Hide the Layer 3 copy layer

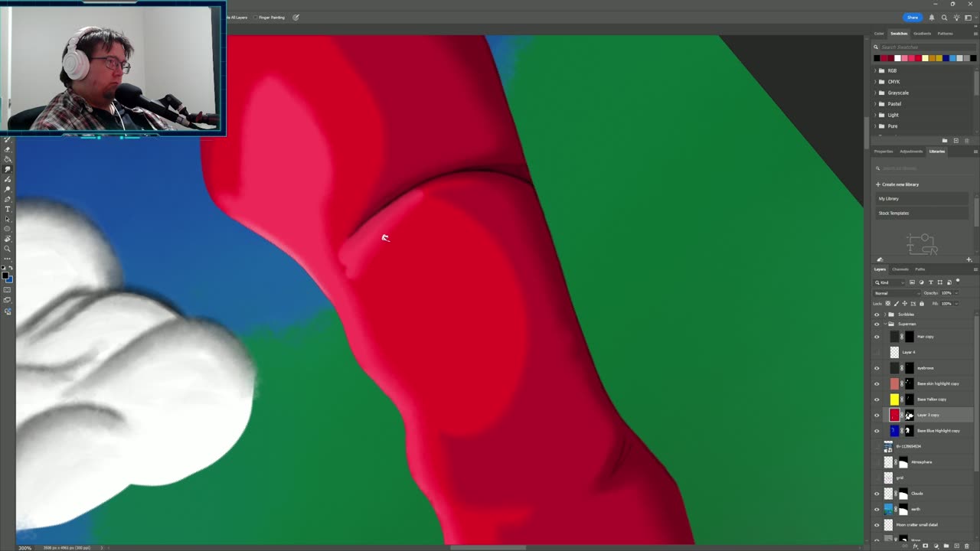coord(877,415)
